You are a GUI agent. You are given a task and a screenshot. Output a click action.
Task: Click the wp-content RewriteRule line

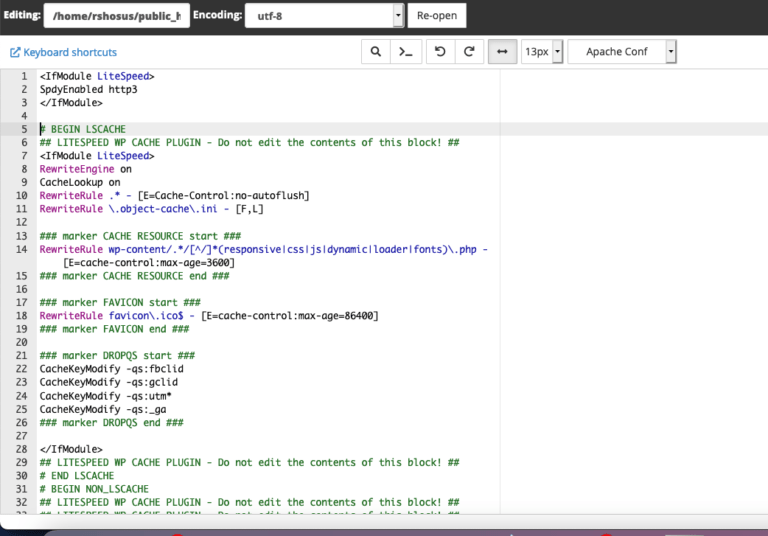[264, 249]
